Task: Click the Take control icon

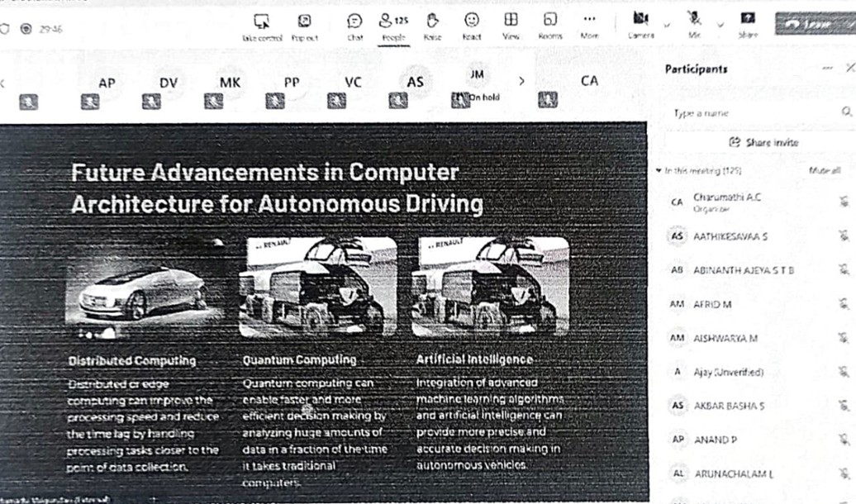Action: [262, 21]
